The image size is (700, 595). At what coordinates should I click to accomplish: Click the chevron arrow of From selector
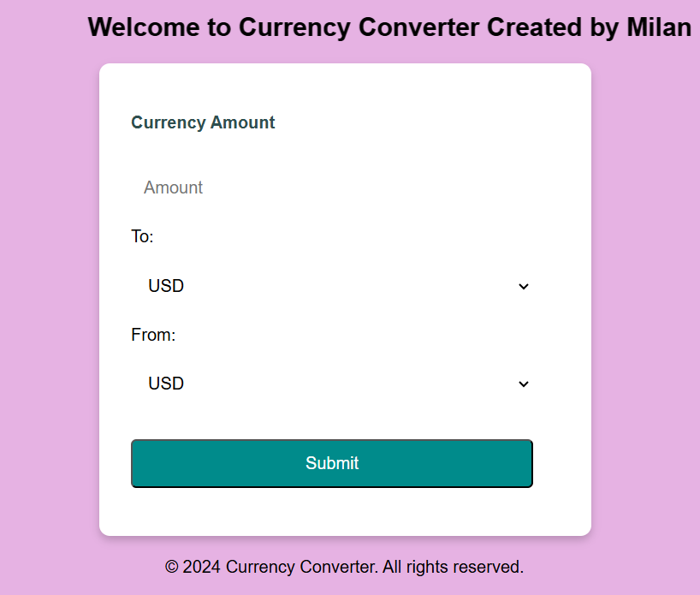tap(523, 384)
